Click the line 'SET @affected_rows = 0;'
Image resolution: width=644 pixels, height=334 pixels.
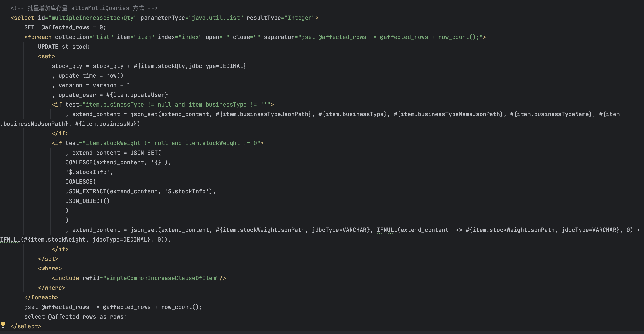[65, 27]
